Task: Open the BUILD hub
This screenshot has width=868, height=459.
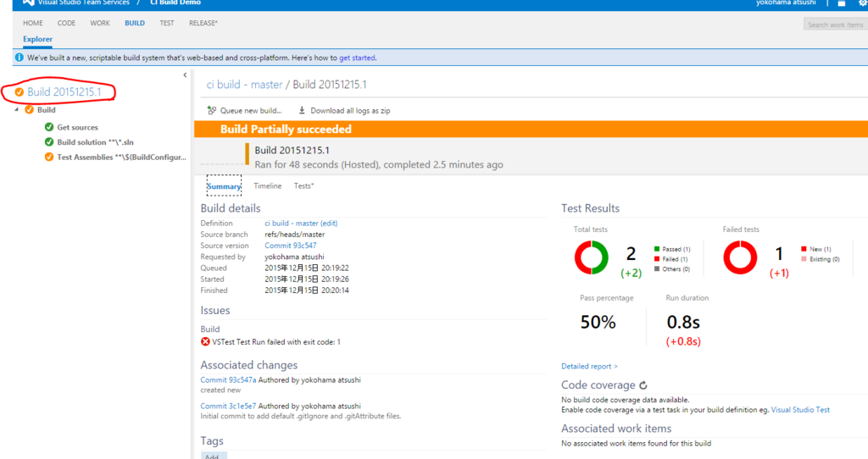Action: point(135,23)
